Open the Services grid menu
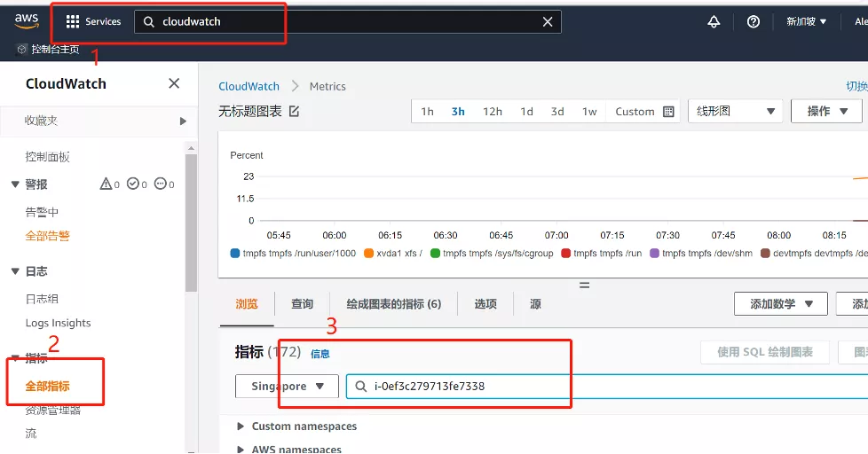Image resolution: width=868 pixels, height=454 pixels. pyautogui.click(x=93, y=21)
